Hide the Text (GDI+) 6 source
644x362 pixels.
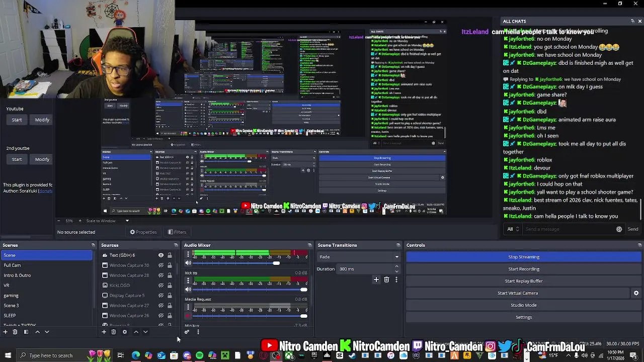point(161,255)
